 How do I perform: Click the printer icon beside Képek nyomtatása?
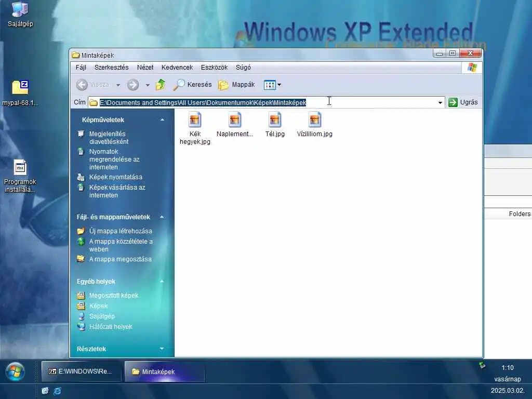click(81, 177)
